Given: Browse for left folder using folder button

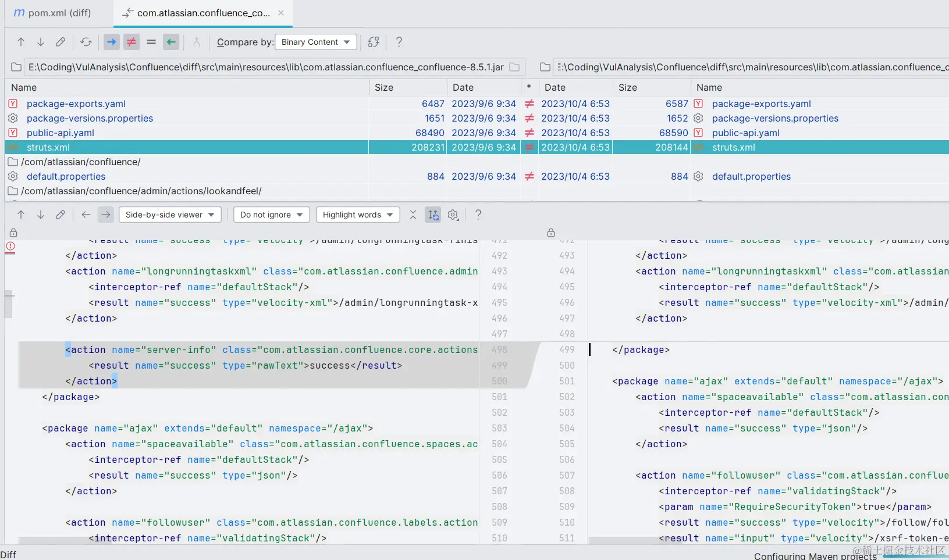Looking at the screenshot, I should tap(514, 67).
